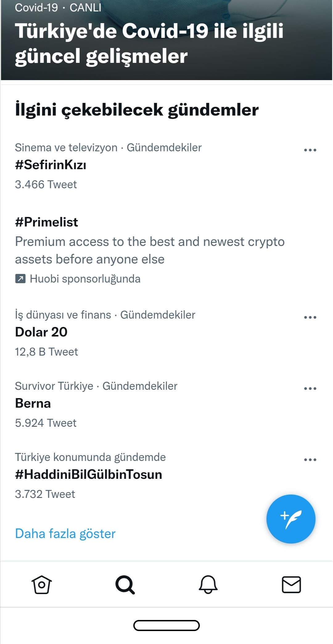The height and width of the screenshot is (644, 333).
Task: Tap the Search magnifier icon
Action: [125, 585]
